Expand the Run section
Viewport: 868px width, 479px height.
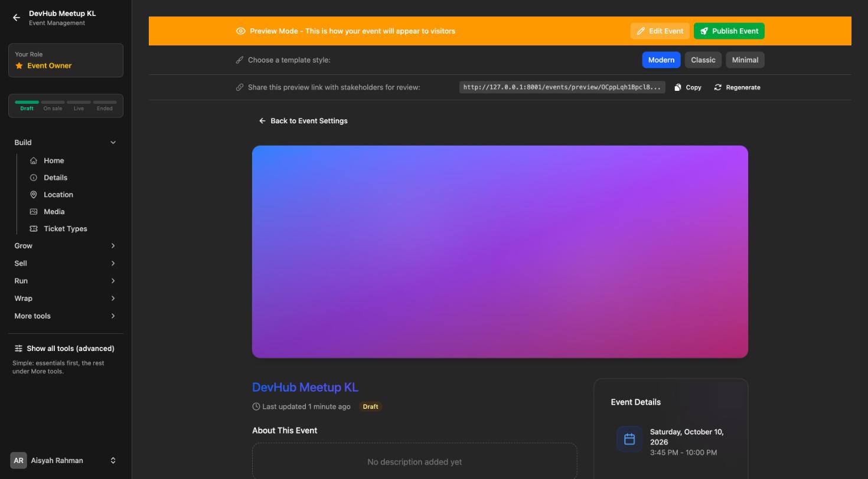coord(66,281)
